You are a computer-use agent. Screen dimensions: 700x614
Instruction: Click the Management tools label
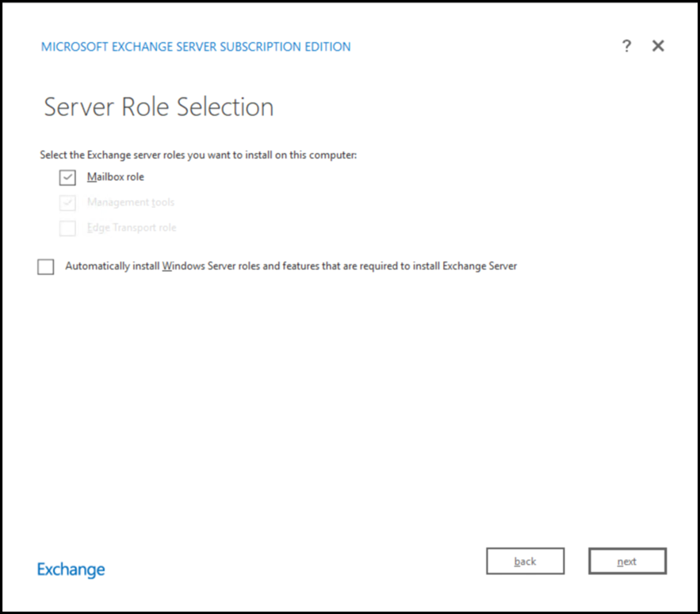[x=130, y=202]
